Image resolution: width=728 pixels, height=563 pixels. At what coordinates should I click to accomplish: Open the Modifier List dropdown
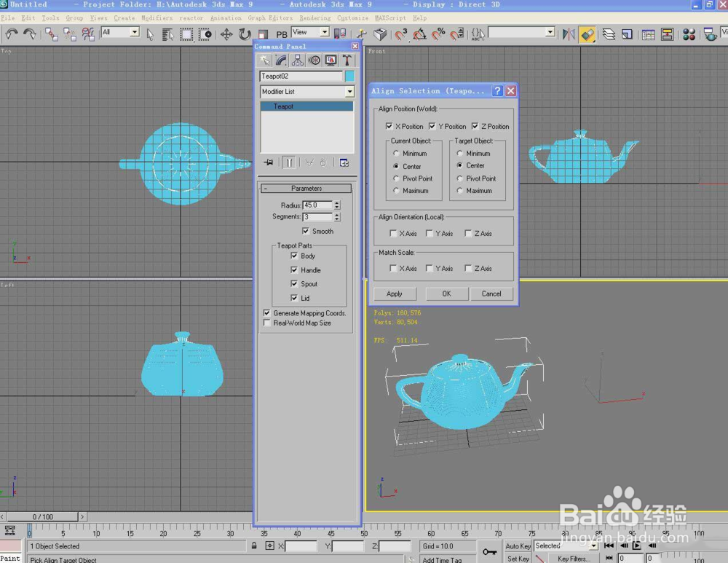point(349,92)
